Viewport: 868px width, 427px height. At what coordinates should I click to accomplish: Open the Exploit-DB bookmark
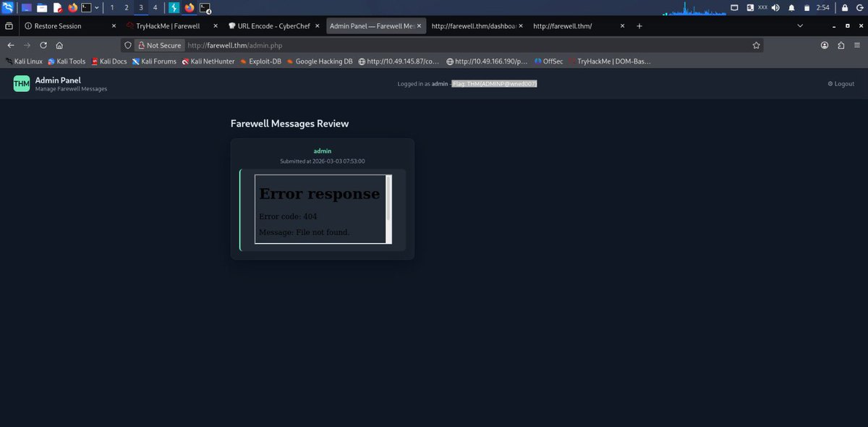click(x=260, y=62)
